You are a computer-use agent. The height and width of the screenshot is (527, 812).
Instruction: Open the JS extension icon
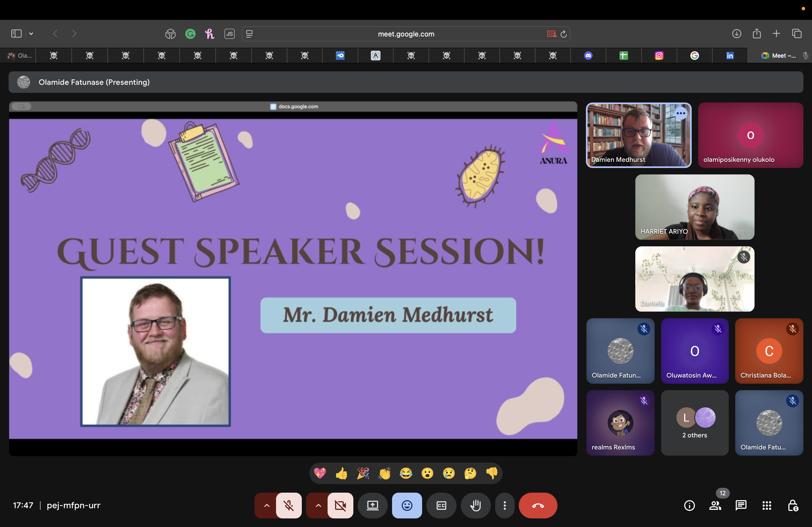pyautogui.click(x=229, y=34)
